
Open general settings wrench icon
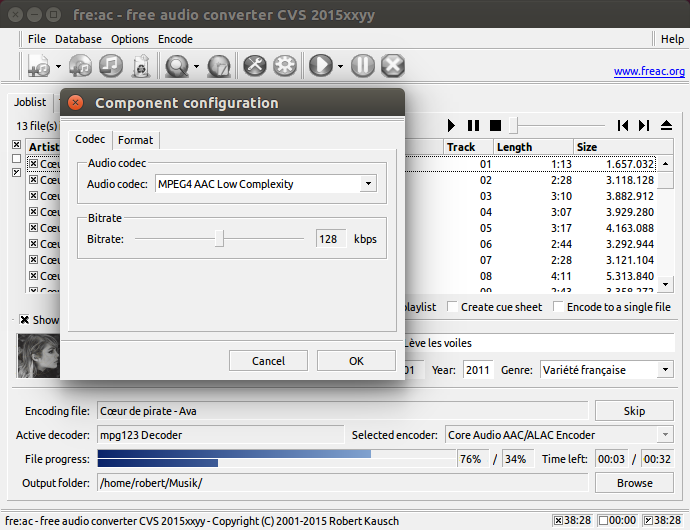pos(255,66)
